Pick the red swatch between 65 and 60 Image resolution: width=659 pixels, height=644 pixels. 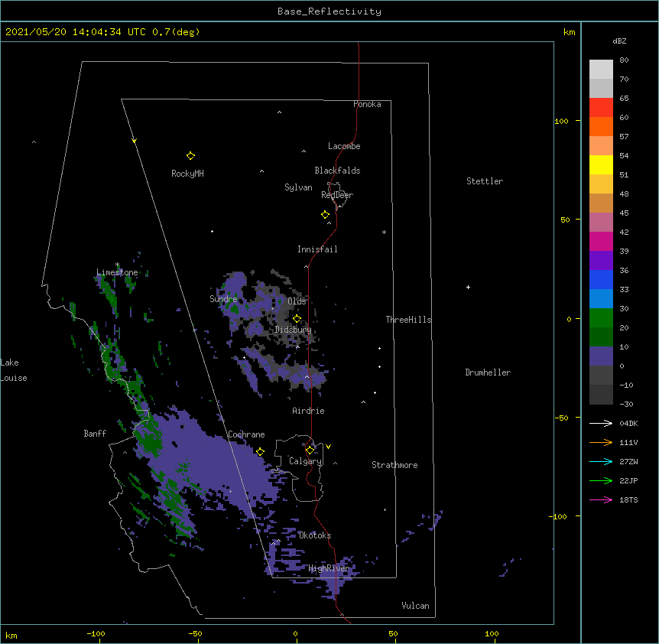pos(601,108)
